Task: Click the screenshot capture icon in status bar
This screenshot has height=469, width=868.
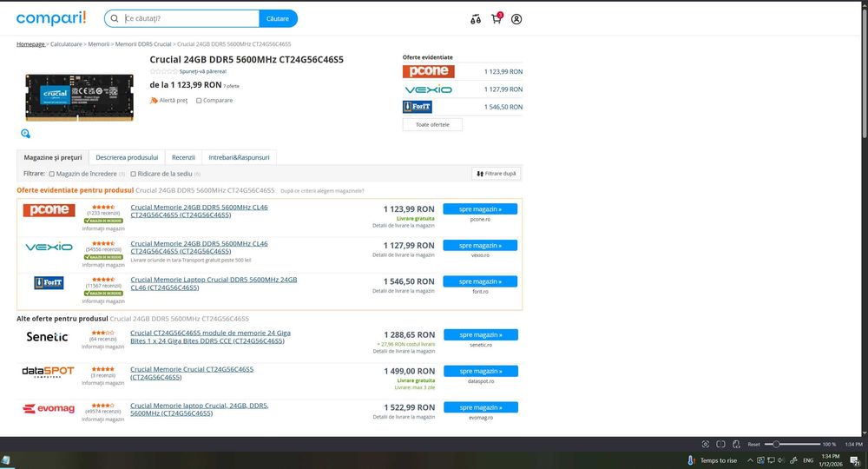Action: 705,444
